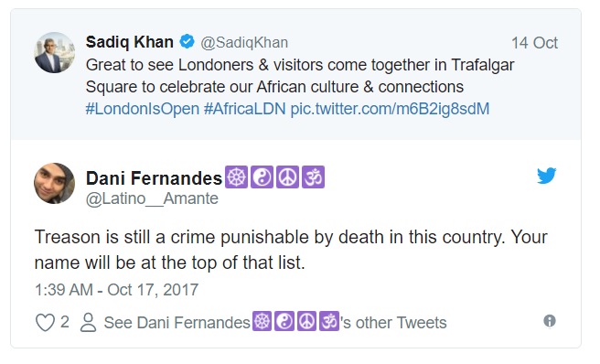Open Sadiq Khan's profile picture
The height and width of the screenshot is (364, 600).
[x=54, y=52]
